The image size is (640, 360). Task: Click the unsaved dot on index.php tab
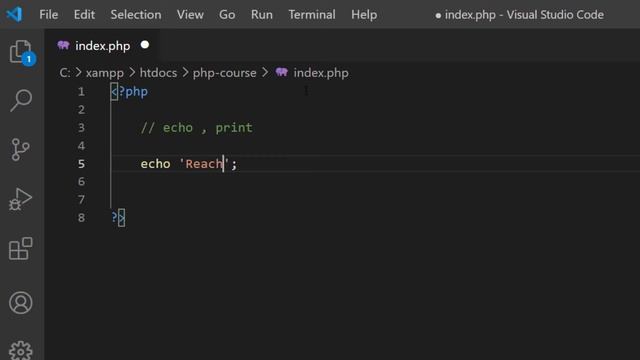tap(145, 45)
